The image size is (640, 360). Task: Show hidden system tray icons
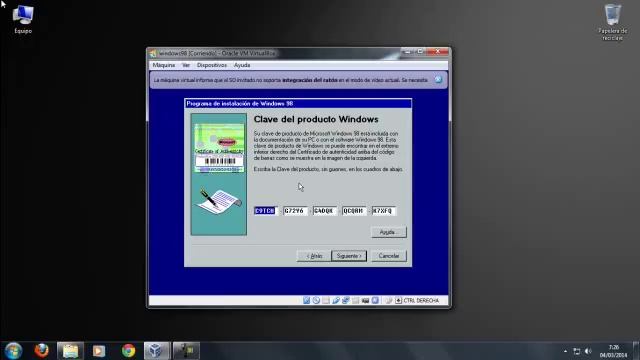pos(565,351)
